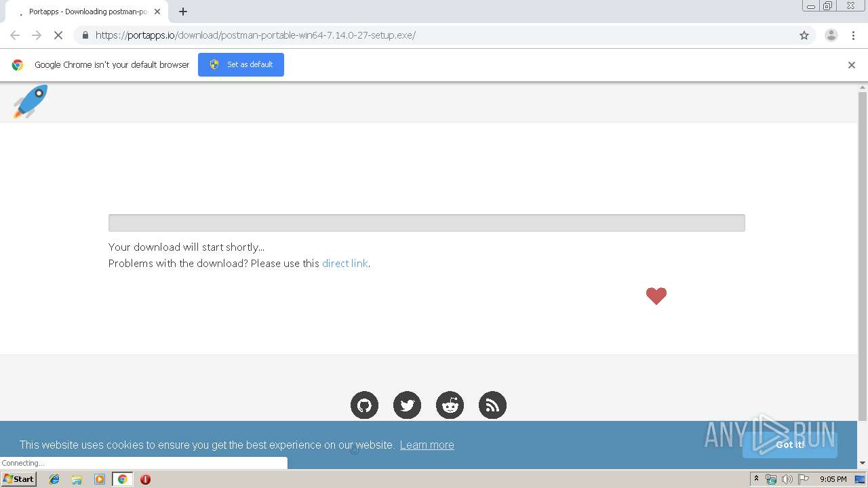Open the Chrome profile avatar
868x488 pixels.
pos(831,35)
